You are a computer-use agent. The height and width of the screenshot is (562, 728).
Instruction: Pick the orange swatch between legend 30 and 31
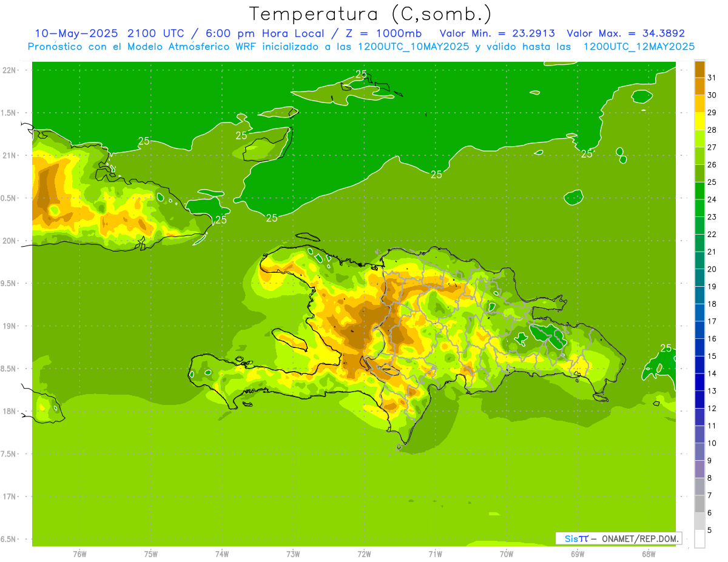699,86
